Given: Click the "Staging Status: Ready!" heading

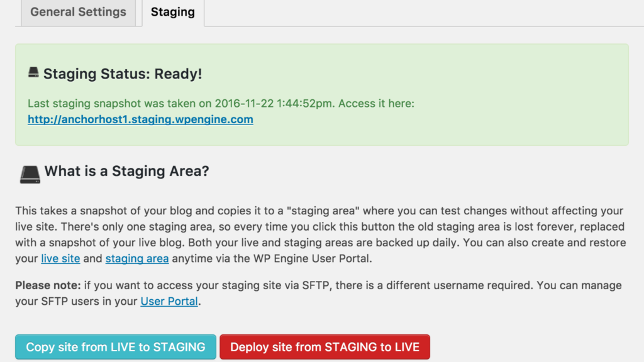Looking at the screenshot, I should pyautogui.click(x=123, y=74).
